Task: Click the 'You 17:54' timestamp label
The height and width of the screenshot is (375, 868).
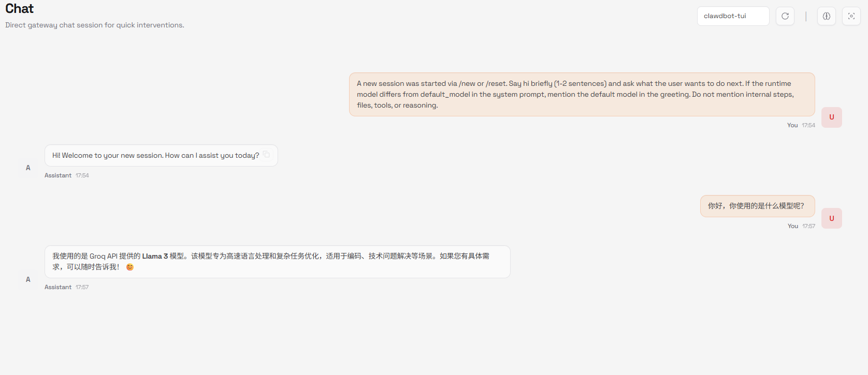Action: point(801,125)
